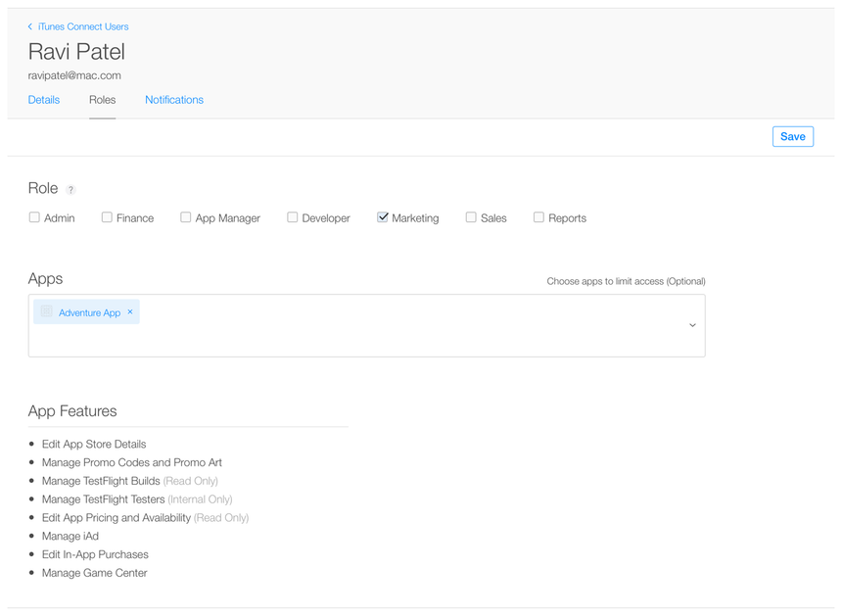This screenshot has width=842, height=616.
Task: Switch to the Notifications tab
Action: coord(174,100)
